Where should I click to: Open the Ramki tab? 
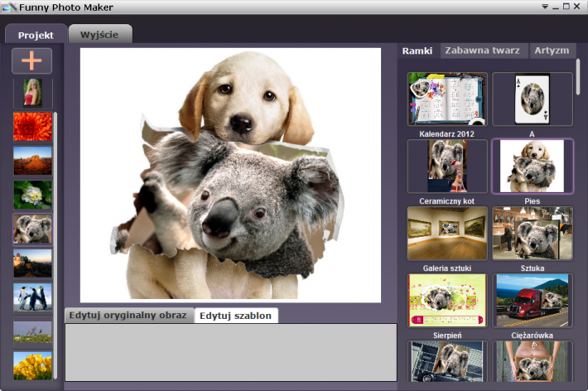[x=417, y=51]
